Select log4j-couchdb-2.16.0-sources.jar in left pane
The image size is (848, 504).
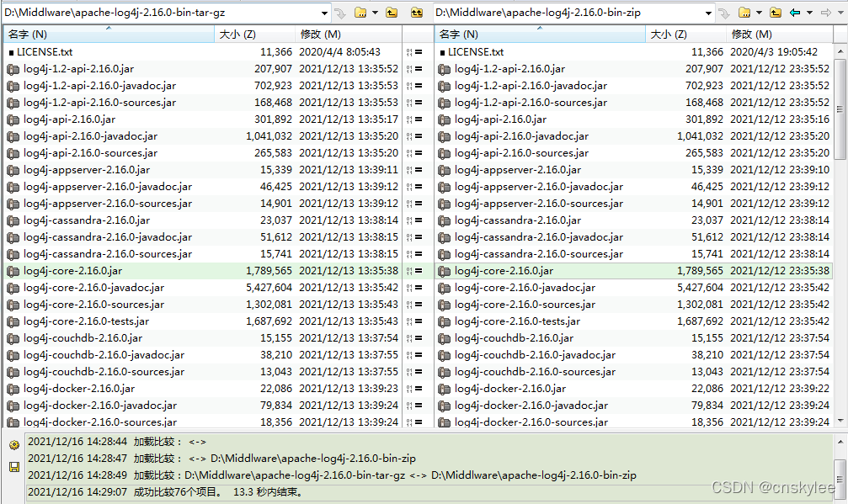tap(104, 372)
